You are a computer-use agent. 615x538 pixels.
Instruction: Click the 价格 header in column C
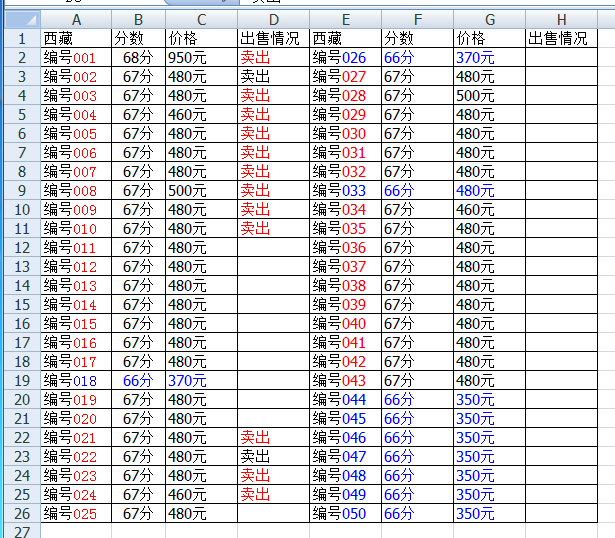coord(201,38)
